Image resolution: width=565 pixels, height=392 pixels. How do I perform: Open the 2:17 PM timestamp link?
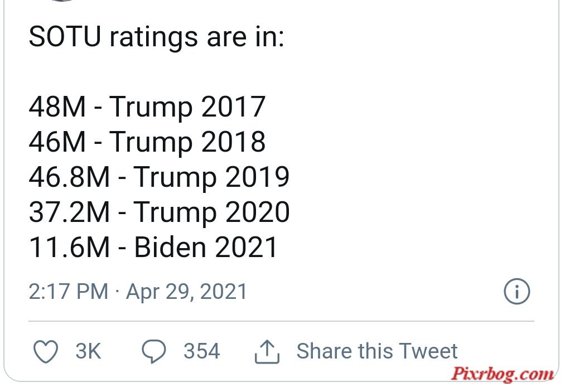(69, 292)
